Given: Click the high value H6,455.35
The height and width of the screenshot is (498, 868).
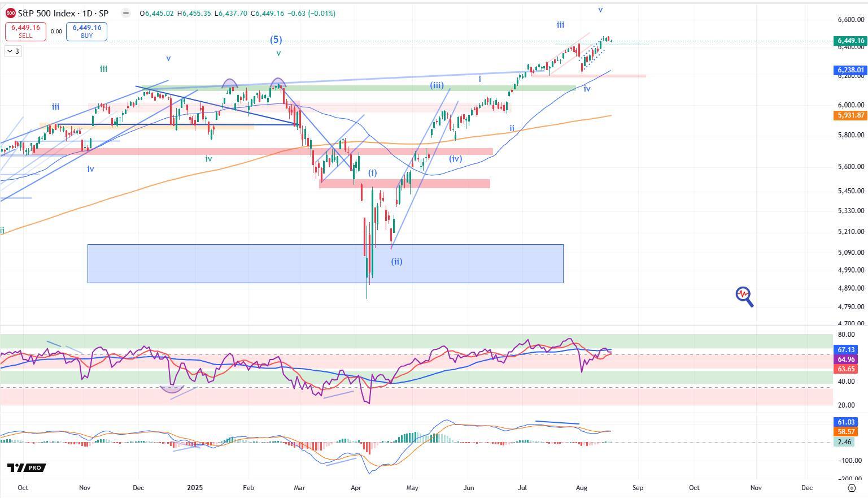Looking at the screenshot, I should click(x=194, y=13).
